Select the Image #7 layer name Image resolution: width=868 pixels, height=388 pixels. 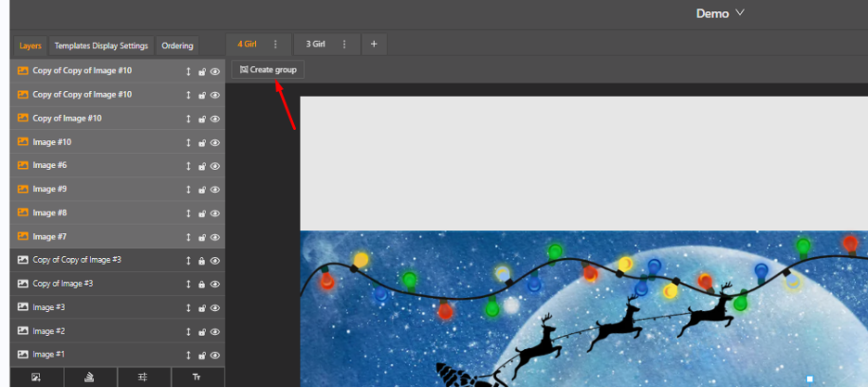point(50,237)
